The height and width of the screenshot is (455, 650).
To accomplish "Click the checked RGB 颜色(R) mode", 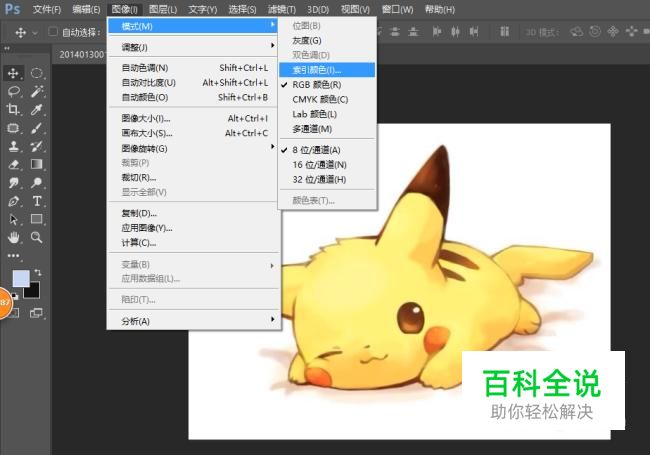I will click(x=316, y=85).
